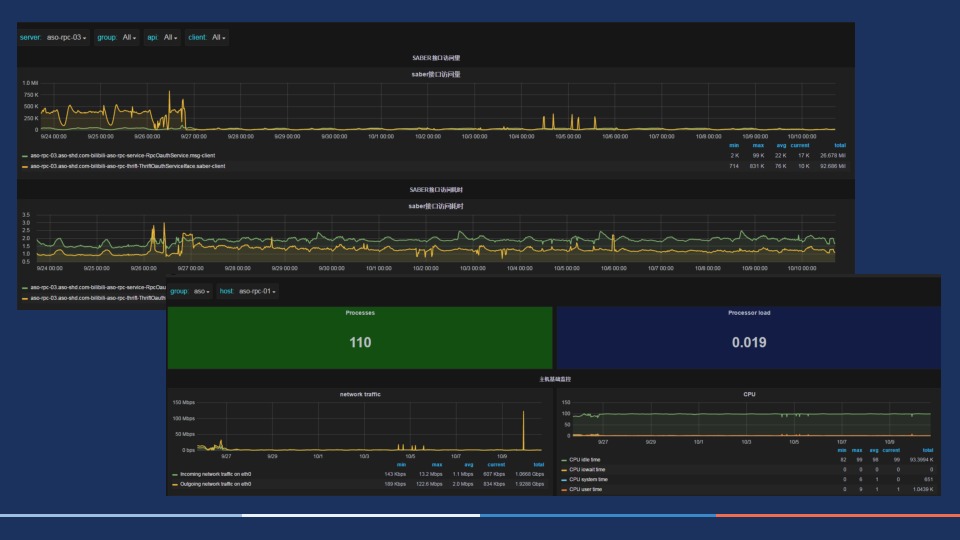960x540 pixels.
Task: Toggle the CPU iowait time series
Action: tap(587, 470)
